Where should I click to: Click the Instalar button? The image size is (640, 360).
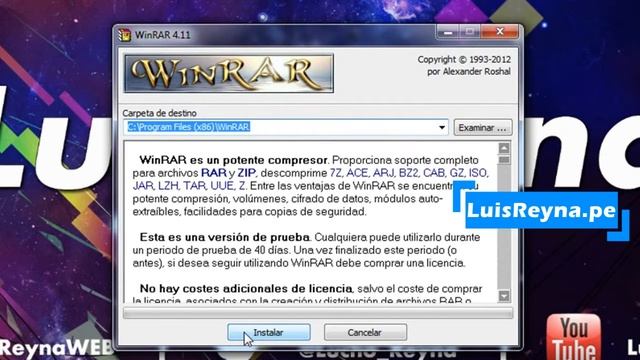tap(269, 332)
